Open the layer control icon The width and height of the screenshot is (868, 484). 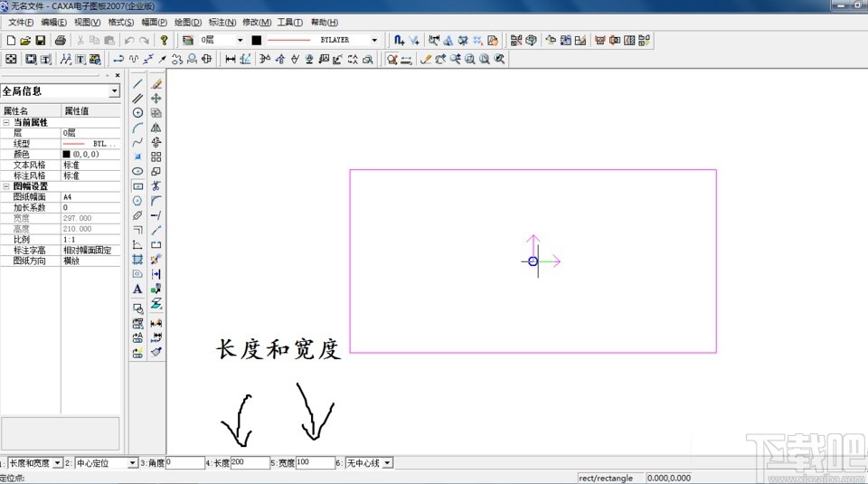(188, 40)
